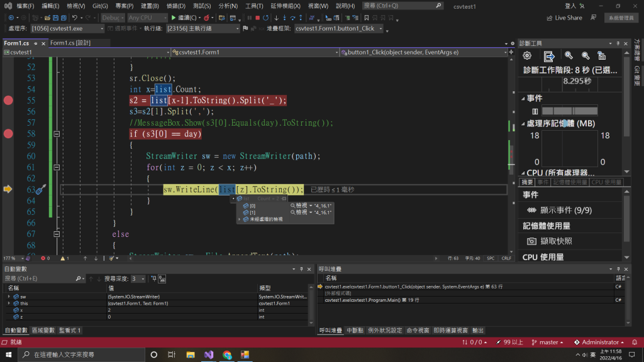Open stack frame dropdown csvtest1.Form1.button1_Click

tap(339, 29)
